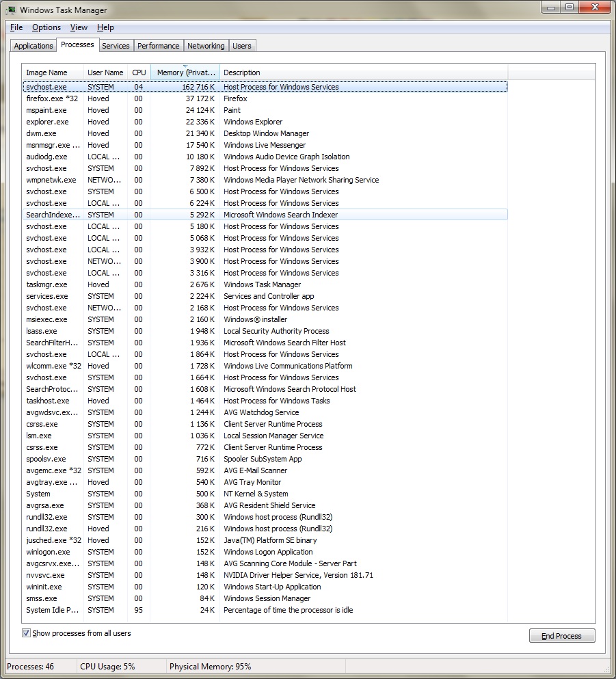Select the winlogon.exe process
This screenshot has width=616, height=679.
(265, 552)
